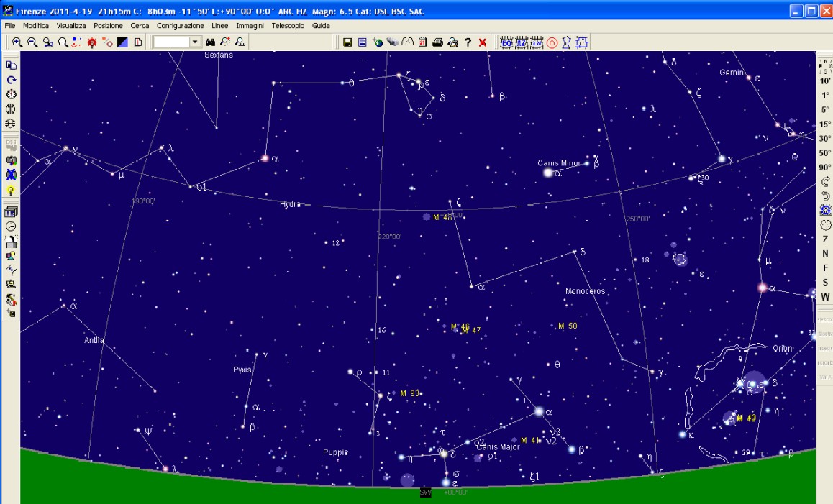Set field of view to 15° button

coord(825,124)
